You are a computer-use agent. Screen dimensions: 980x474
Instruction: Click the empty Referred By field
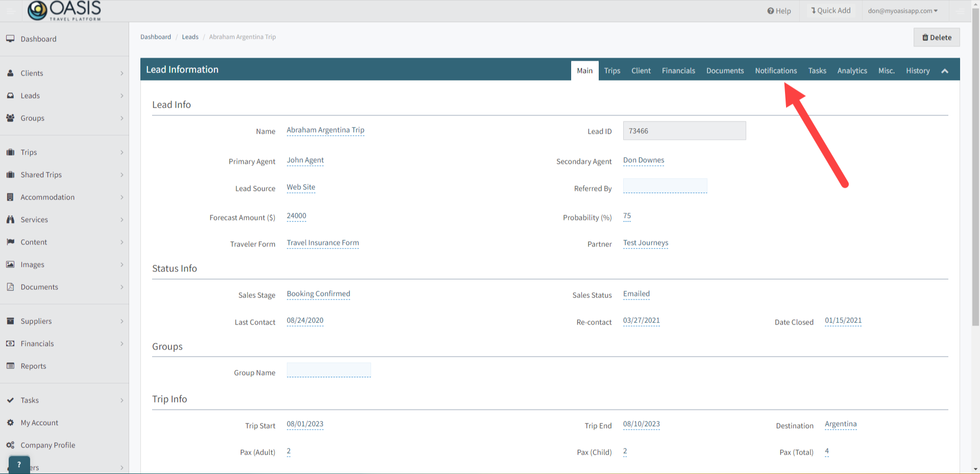point(665,186)
